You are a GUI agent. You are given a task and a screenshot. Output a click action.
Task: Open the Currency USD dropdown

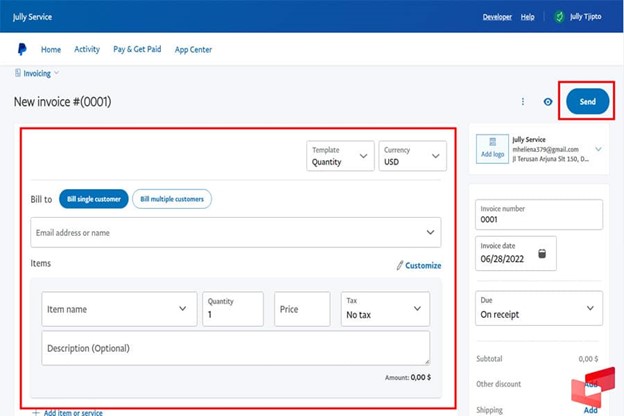click(412, 156)
